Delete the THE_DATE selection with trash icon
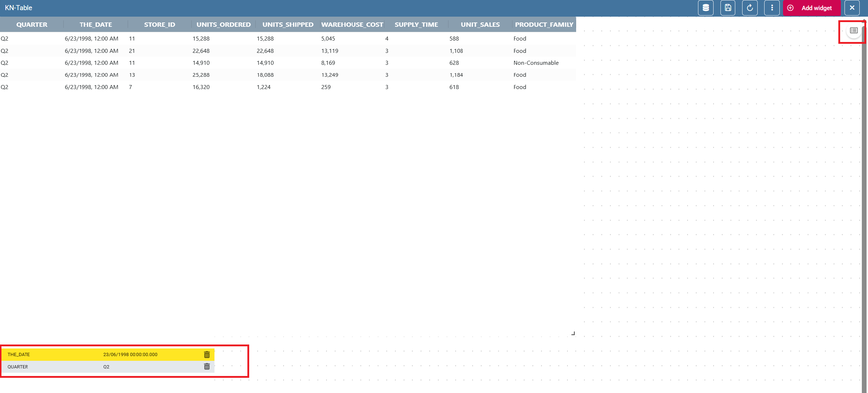The image size is (868, 393). [x=207, y=355]
